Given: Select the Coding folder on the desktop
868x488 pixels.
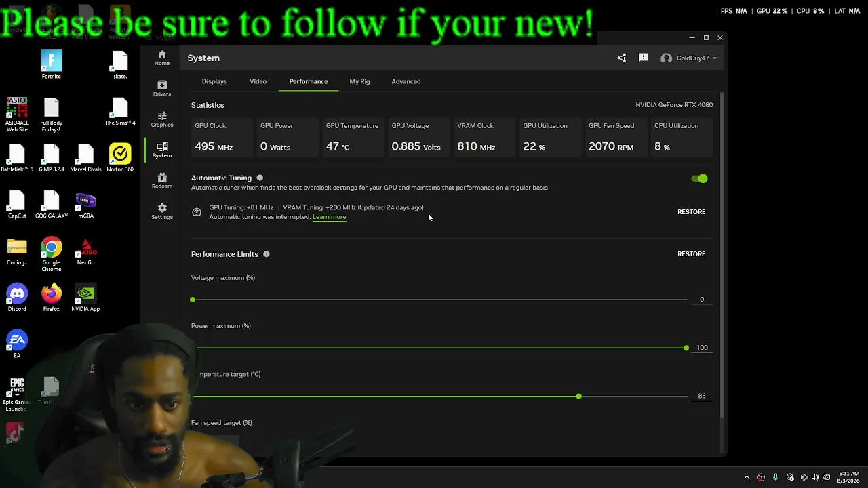Looking at the screenshot, I should tap(17, 252).
